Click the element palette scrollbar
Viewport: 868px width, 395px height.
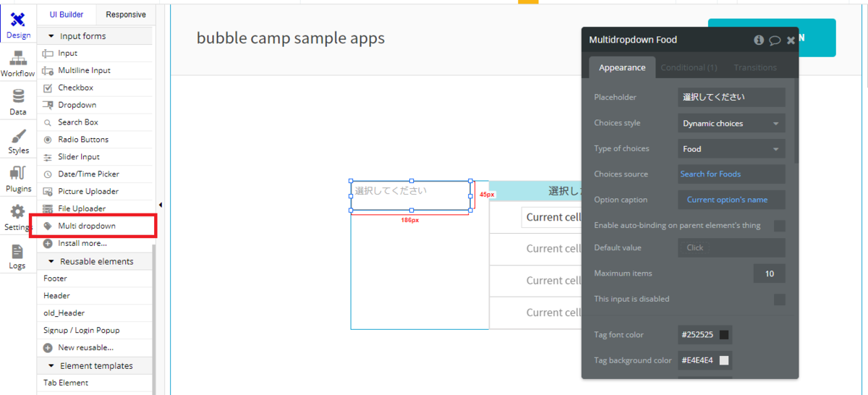tap(153, 318)
